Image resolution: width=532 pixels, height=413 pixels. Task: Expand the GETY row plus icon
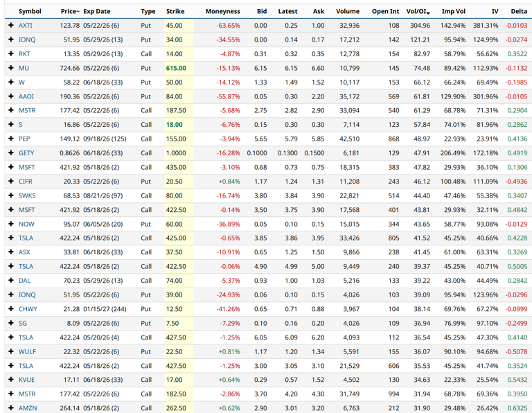[11, 153]
